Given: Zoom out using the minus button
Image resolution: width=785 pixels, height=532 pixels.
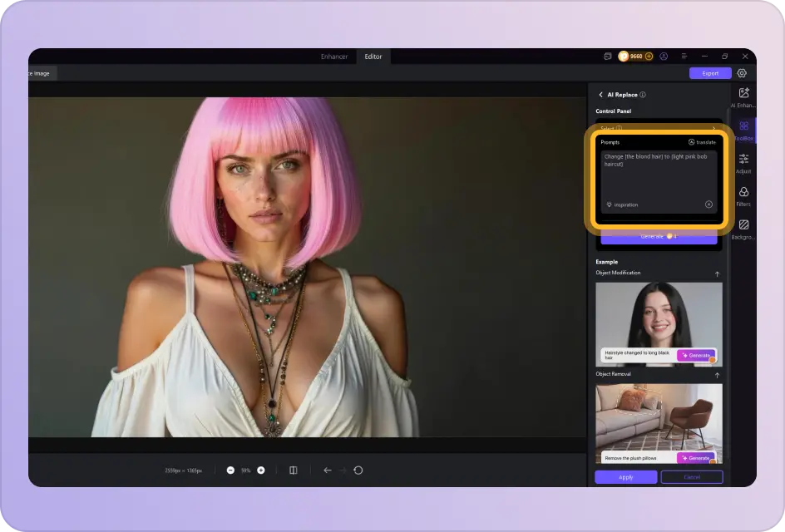Looking at the screenshot, I should pyautogui.click(x=230, y=470).
